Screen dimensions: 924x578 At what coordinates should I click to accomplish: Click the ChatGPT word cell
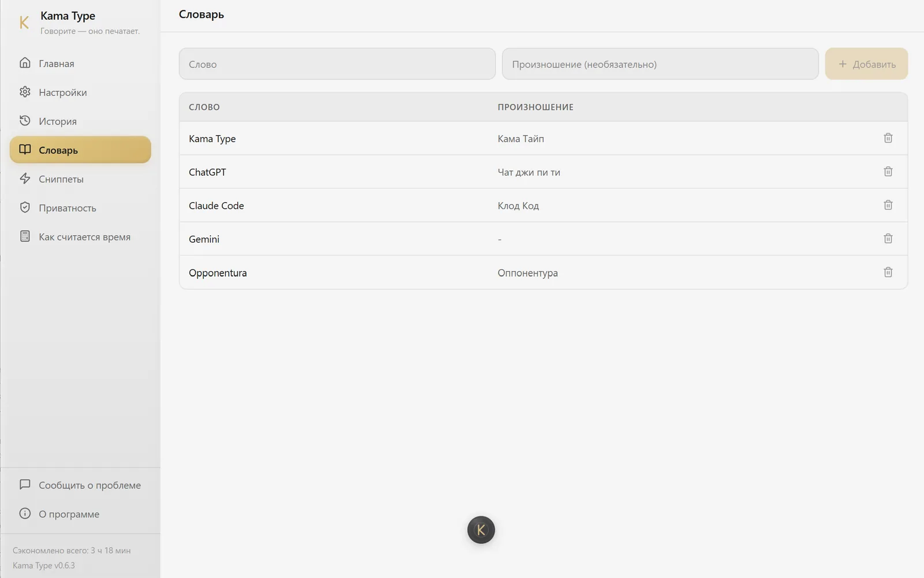point(207,172)
